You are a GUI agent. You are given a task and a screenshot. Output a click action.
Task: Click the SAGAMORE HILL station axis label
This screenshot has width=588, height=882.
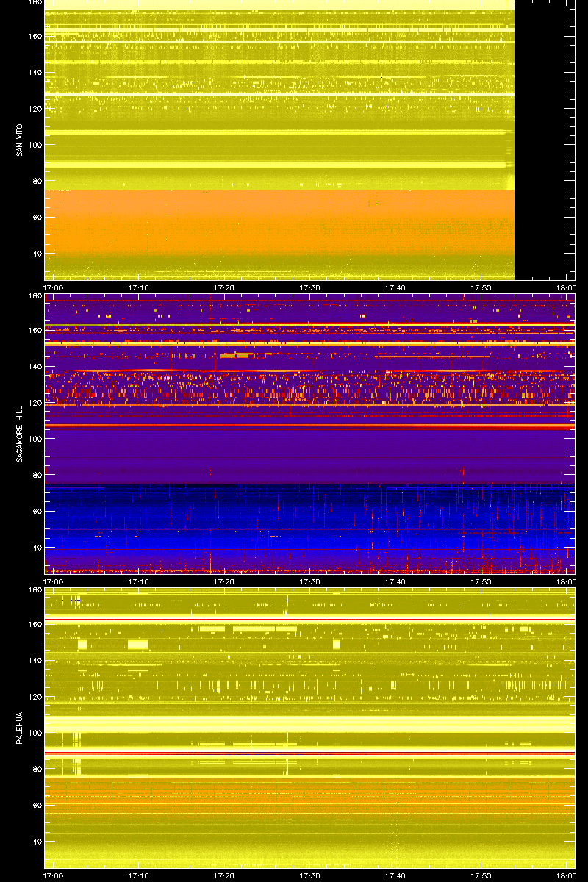point(20,434)
